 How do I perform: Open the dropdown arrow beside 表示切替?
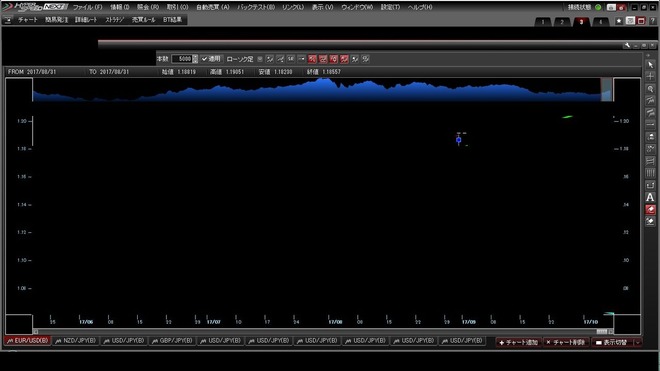(638, 342)
